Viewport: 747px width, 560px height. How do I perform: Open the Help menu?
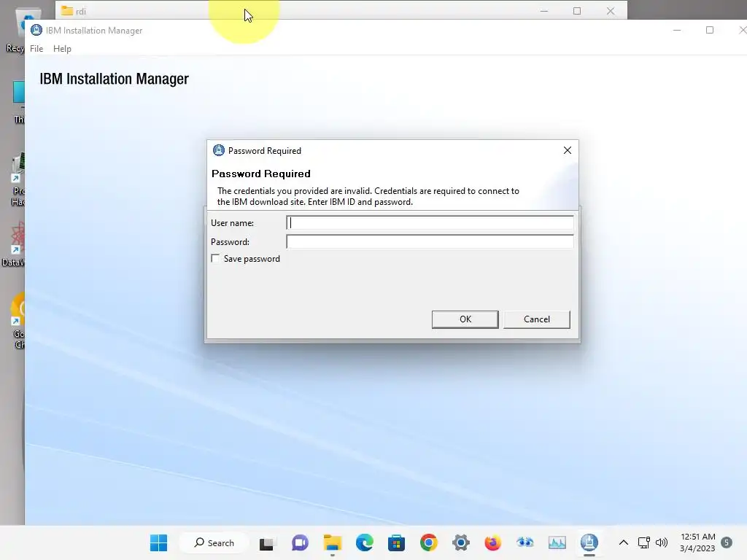[x=62, y=49]
